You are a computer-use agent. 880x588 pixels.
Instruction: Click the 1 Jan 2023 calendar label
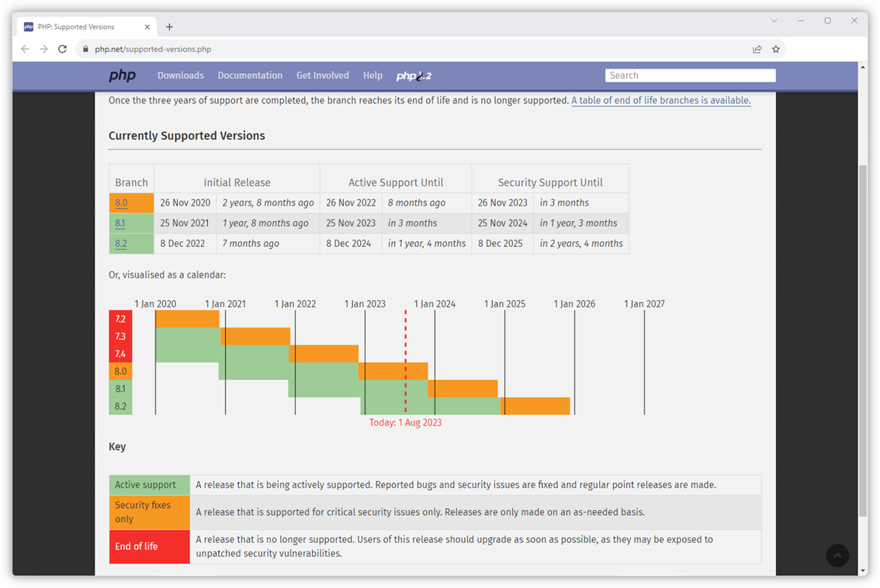pos(365,303)
